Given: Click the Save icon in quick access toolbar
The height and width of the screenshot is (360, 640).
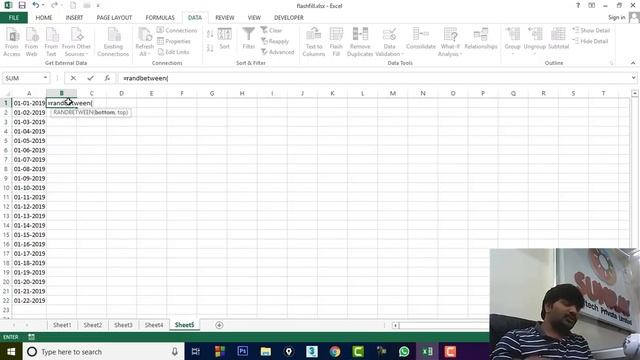Looking at the screenshot, I should tap(22, 5).
